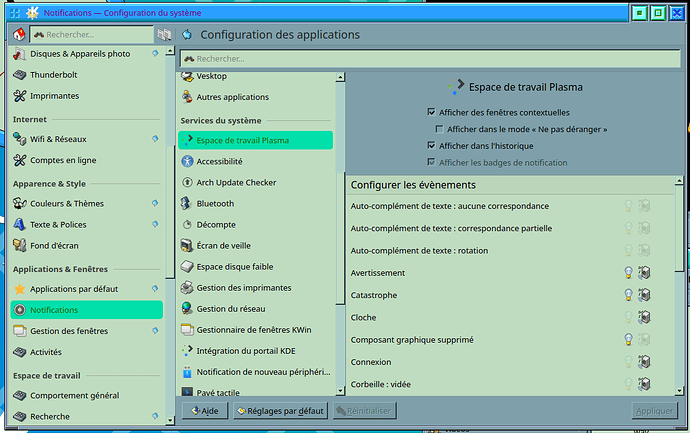Screen dimensions: 690x433
Task: Toggle popup lightbulb for Corbeille : vidée
Action: (628, 384)
